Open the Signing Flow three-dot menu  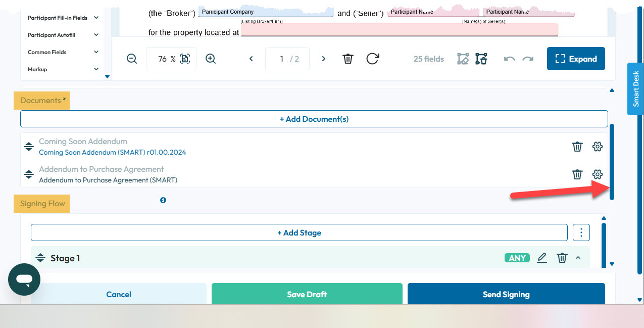coord(581,232)
